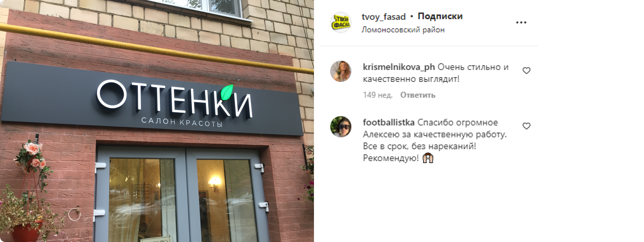Like footballistka's comment with the heart

tap(526, 126)
